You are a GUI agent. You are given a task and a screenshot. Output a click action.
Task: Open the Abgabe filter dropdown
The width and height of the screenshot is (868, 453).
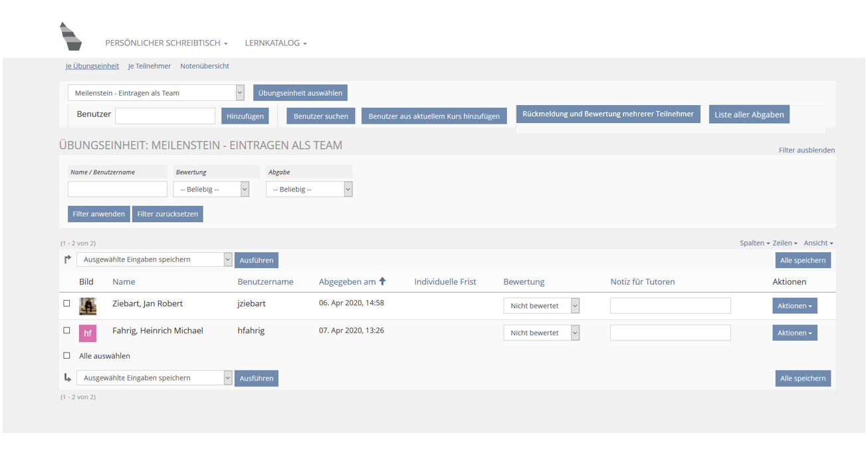(x=309, y=190)
